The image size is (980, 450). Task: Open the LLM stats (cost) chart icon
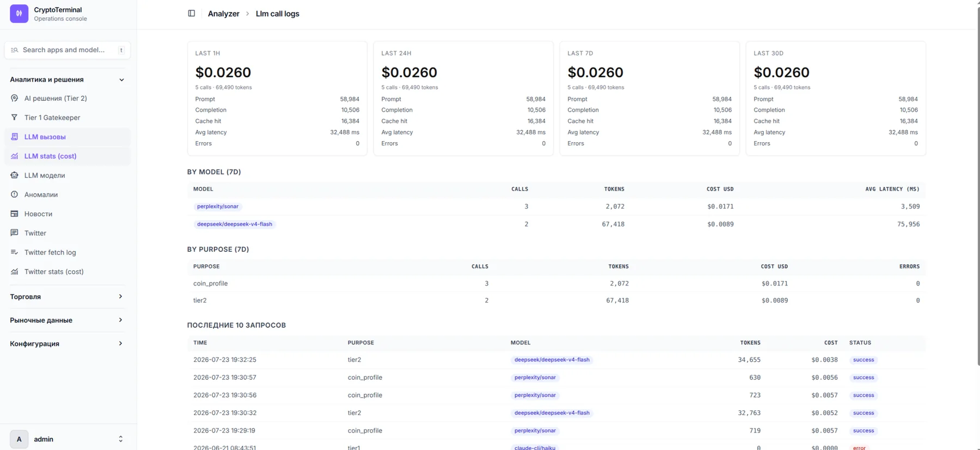point(15,156)
